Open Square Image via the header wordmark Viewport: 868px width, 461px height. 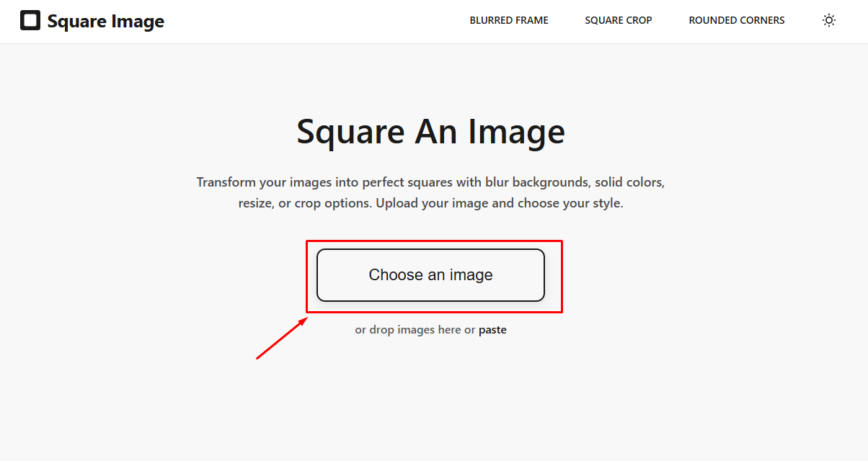click(105, 21)
